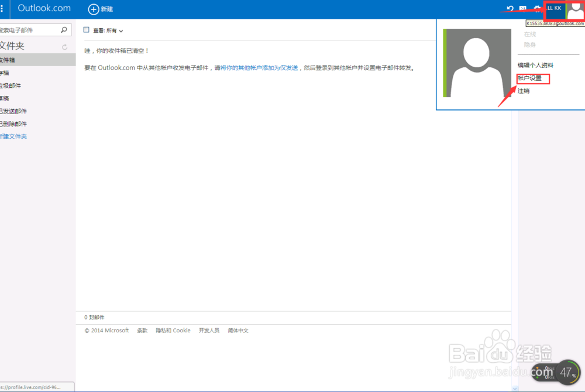585x392 pixels.
Task: Click the 简体中文 language footer link
Action: coord(238,331)
